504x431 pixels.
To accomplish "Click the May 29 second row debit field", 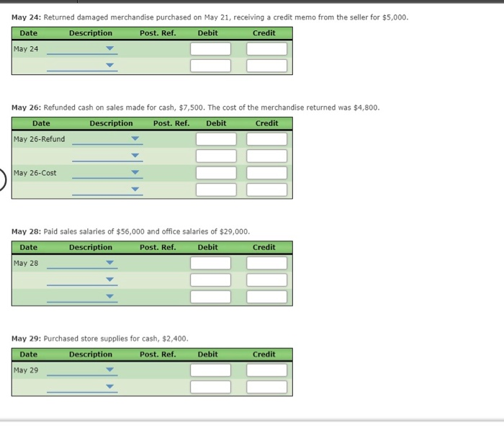I will click(x=210, y=387).
